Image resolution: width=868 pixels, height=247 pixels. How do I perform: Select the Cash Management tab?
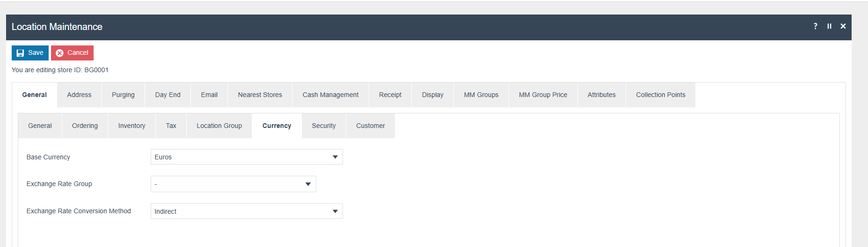tap(330, 95)
